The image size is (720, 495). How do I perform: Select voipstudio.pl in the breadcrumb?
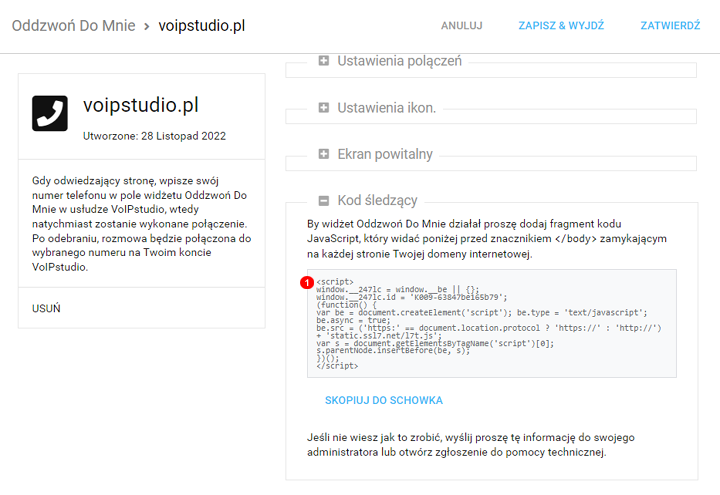point(201,25)
